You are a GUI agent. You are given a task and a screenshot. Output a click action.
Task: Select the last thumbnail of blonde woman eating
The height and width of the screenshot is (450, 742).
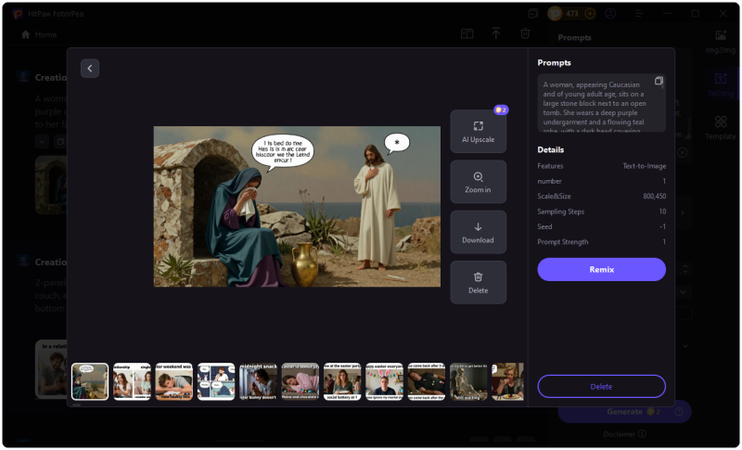pos(508,381)
